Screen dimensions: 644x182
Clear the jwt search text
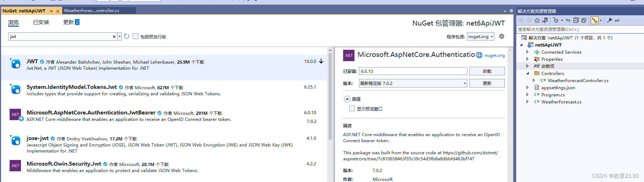pyautogui.click(x=114, y=37)
